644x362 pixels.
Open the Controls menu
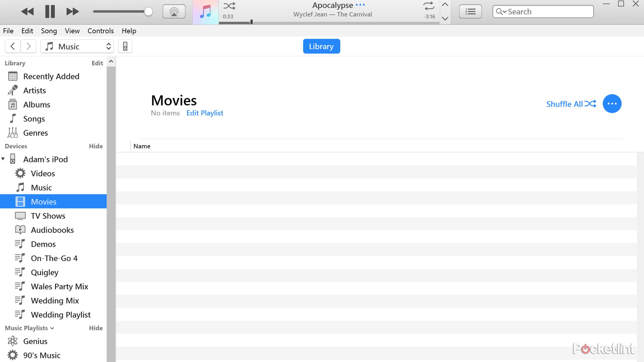pos(101,31)
